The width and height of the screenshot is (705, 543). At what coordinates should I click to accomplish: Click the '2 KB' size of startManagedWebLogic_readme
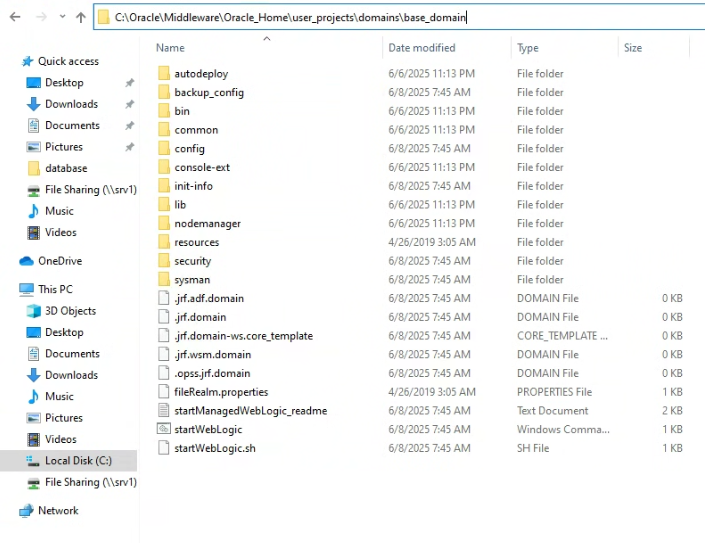(672, 410)
